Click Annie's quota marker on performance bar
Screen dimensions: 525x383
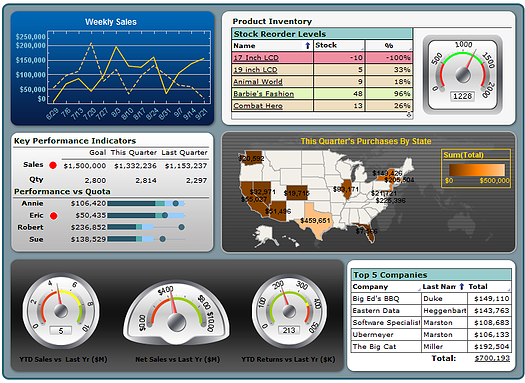click(175, 203)
